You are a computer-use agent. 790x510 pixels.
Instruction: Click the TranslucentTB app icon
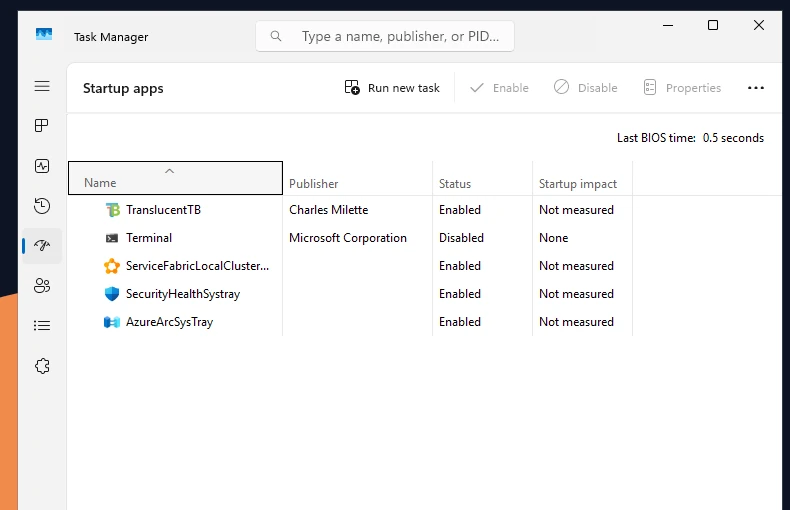(x=112, y=210)
